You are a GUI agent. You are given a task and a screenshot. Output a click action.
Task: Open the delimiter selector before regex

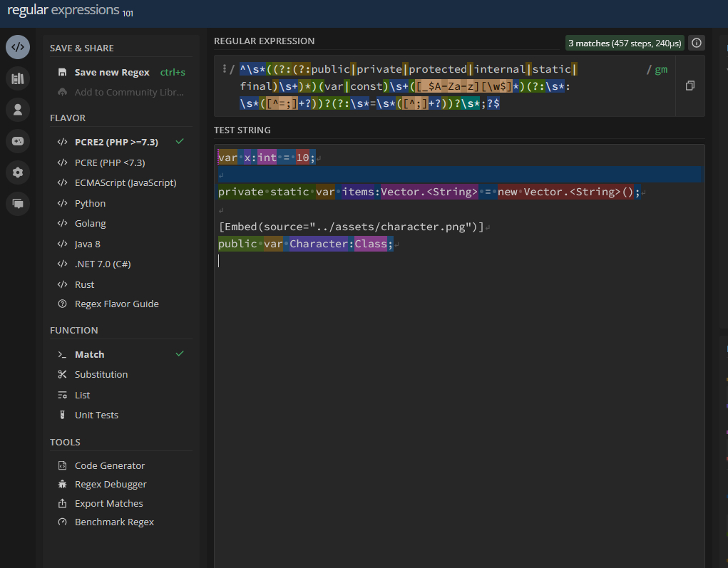(x=226, y=69)
